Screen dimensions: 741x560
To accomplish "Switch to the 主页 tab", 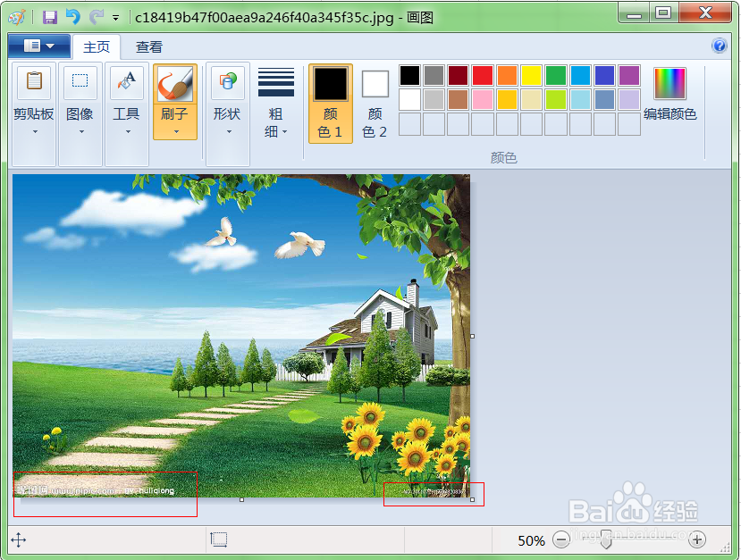I will coord(97,46).
